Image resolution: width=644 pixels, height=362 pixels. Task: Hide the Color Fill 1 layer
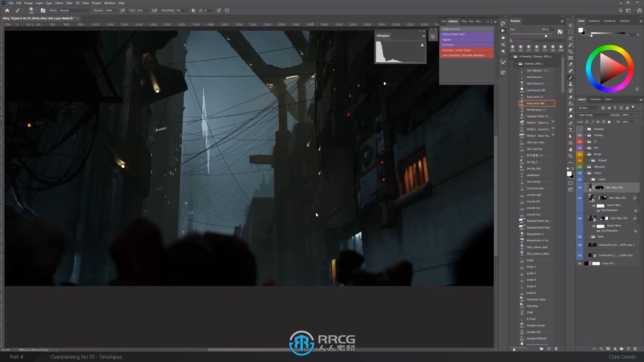(x=580, y=264)
